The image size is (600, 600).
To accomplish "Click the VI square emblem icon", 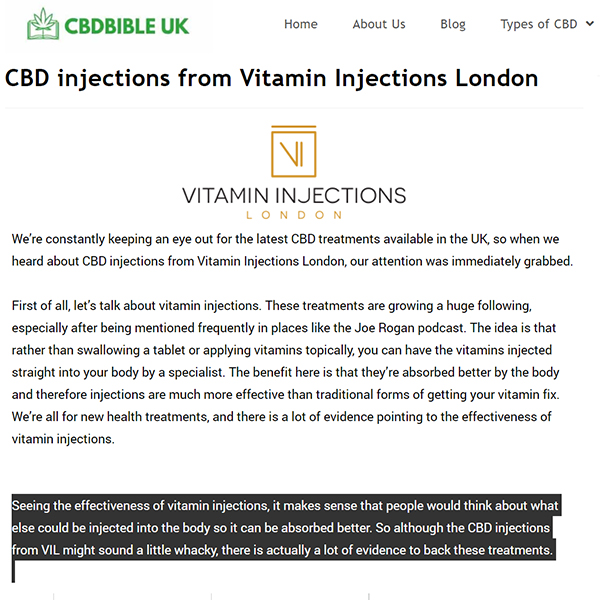I will (293, 152).
